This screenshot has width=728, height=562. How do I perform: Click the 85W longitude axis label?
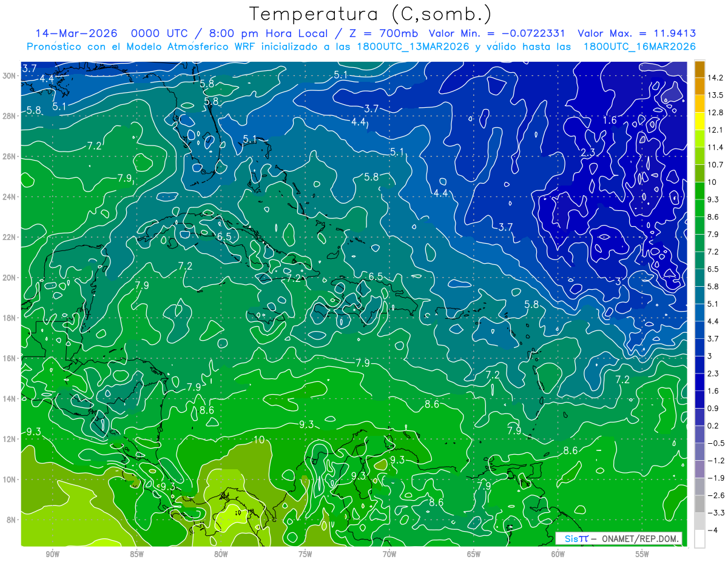[x=136, y=554]
